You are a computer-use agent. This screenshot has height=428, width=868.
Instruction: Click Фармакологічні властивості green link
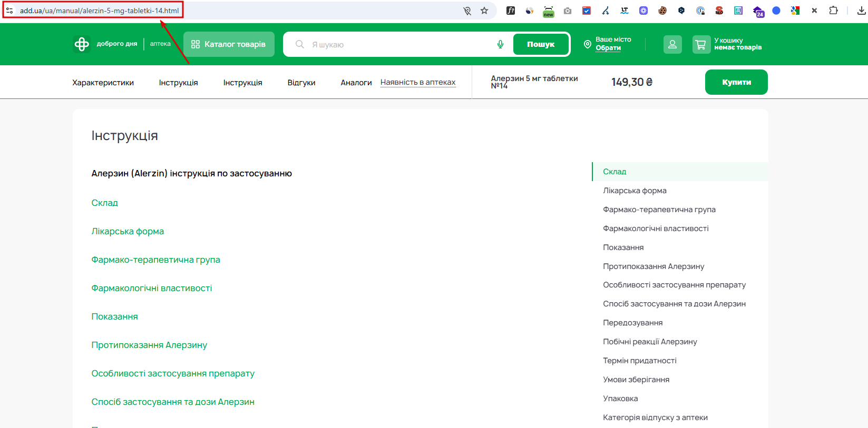tap(152, 288)
